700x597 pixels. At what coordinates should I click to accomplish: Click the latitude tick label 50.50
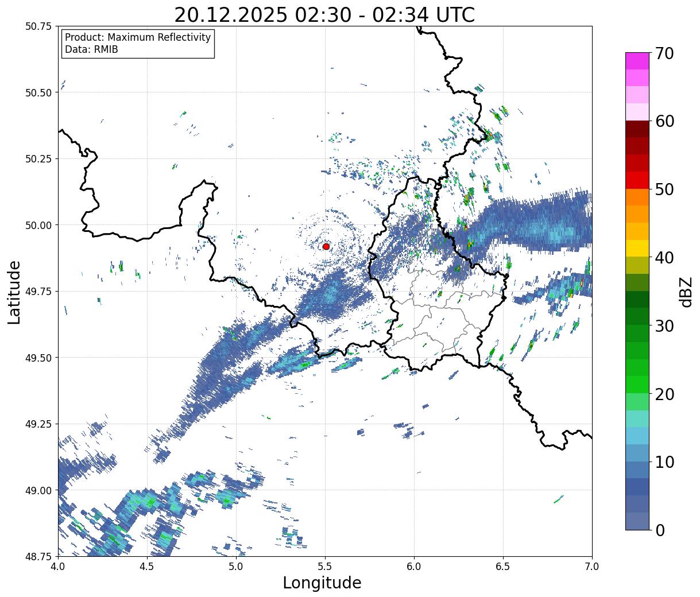coord(38,92)
